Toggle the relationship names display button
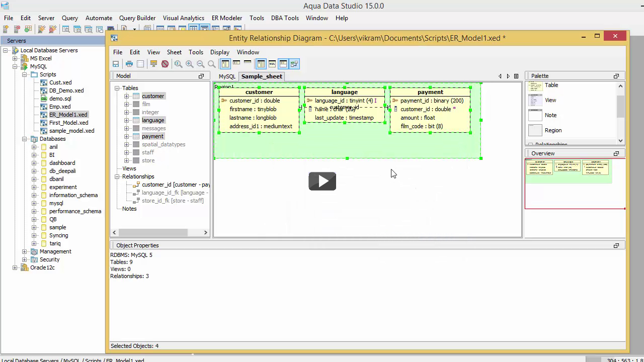This screenshot has height=362, width=644. coord(294,64)
